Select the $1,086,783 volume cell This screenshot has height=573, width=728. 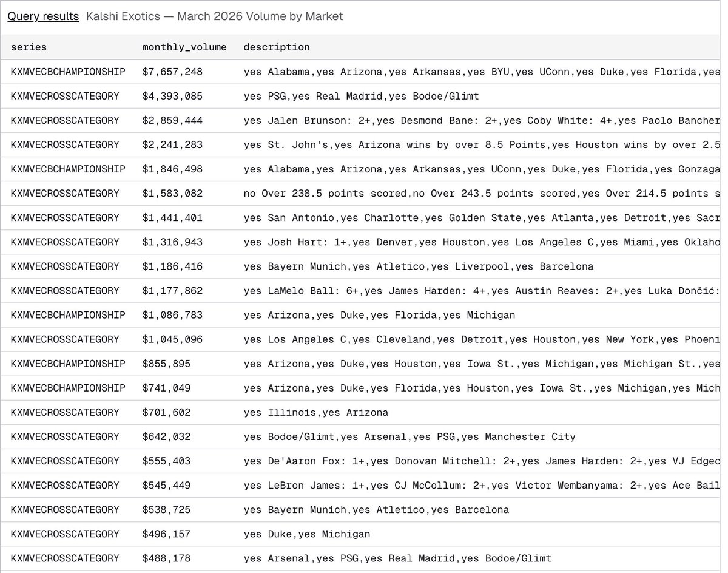(x=172, y=315)
